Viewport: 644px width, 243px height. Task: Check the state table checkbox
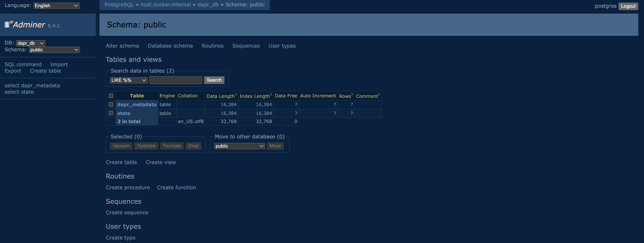pyautogui.click(x=111, y=113)
